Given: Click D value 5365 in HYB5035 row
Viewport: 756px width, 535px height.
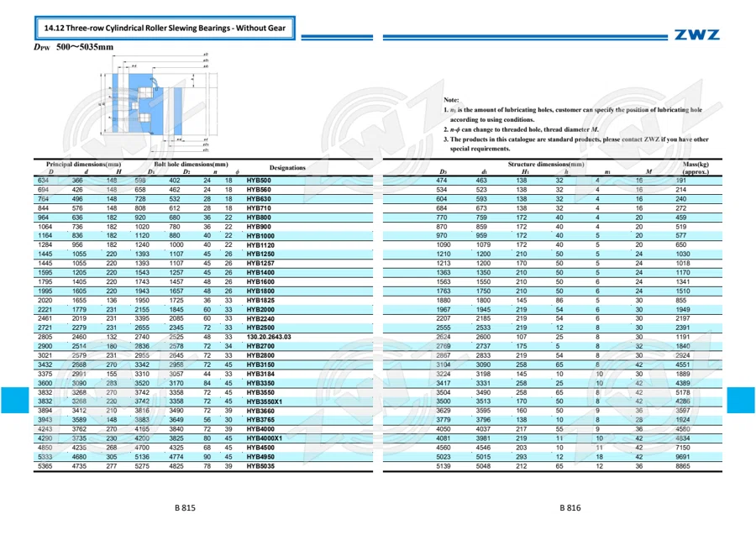Looking at the screenshot, I should pos(45,466).
